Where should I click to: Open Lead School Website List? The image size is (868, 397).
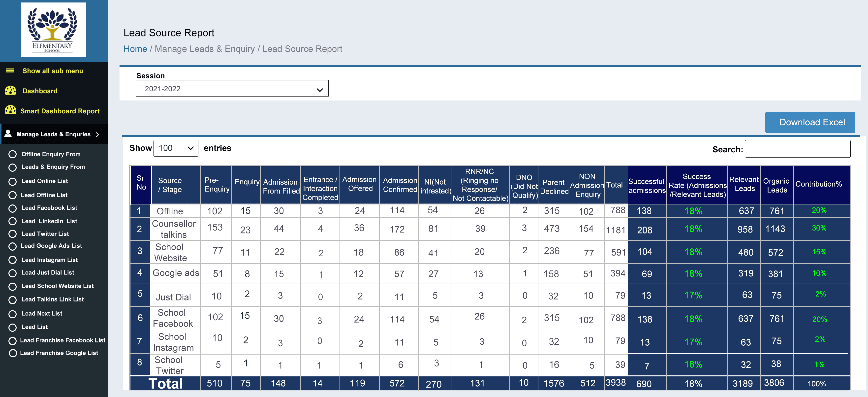[58, 286]
